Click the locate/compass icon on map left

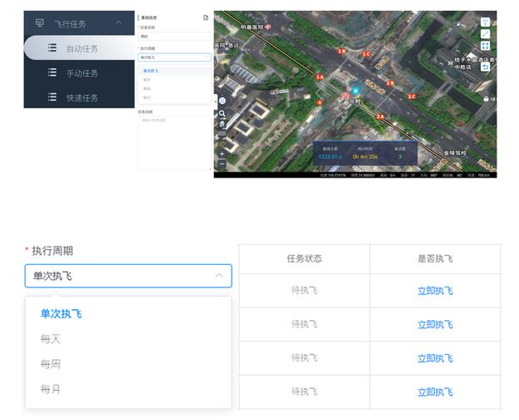222,100
